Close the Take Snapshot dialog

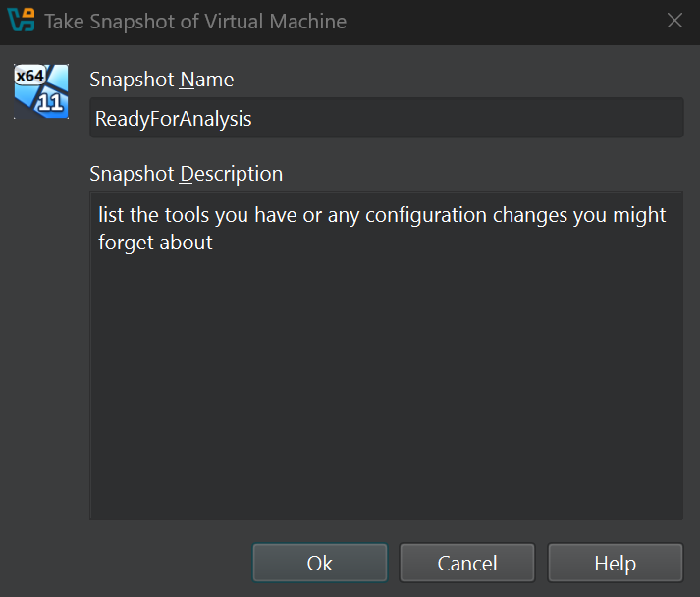click(x=674, y=21)
